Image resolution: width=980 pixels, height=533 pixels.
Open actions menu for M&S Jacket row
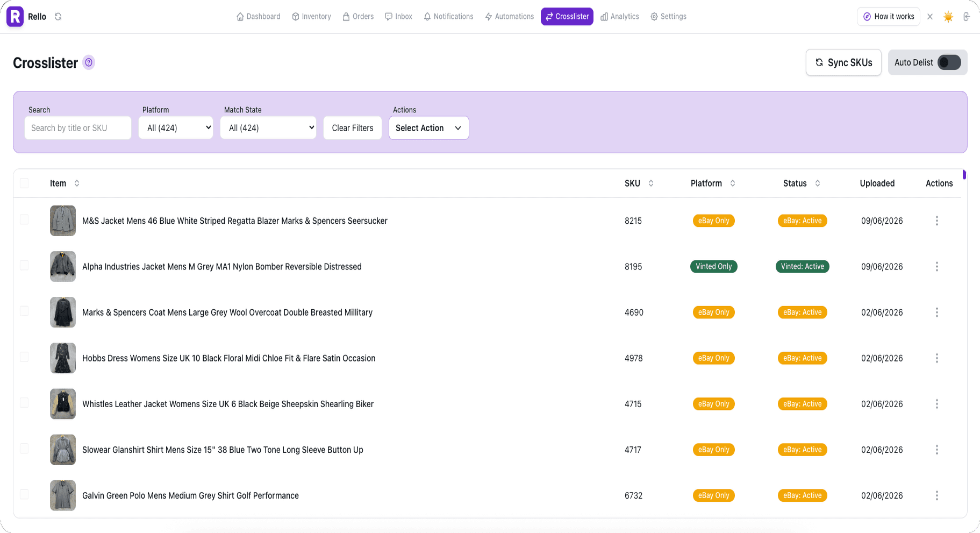pos(937,221)
